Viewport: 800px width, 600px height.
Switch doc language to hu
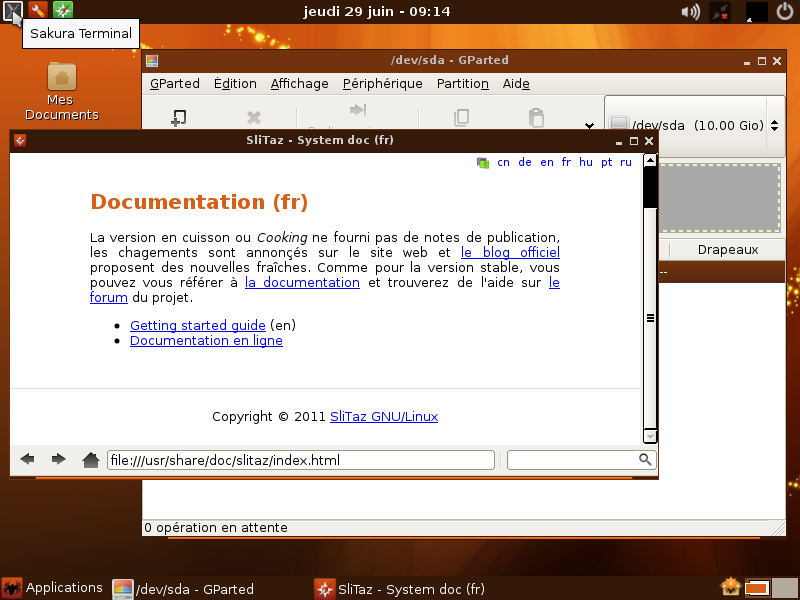[x=586, y=163]
